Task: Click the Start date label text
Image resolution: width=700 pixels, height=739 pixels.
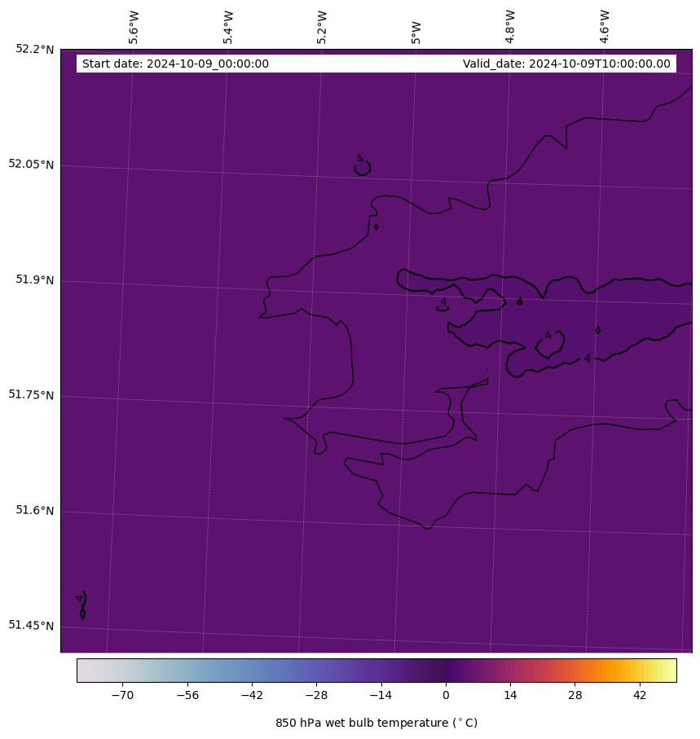Action: [175, 64]
